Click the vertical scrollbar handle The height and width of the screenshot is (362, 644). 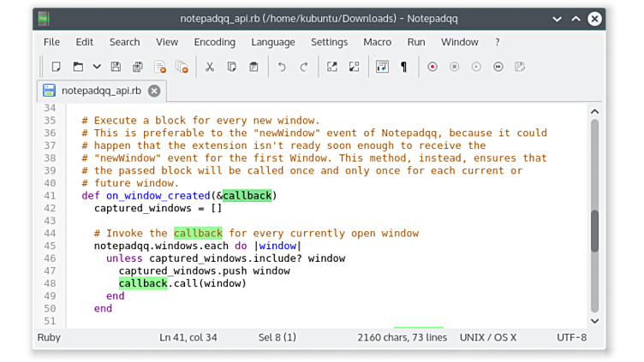tap(594, 231)
